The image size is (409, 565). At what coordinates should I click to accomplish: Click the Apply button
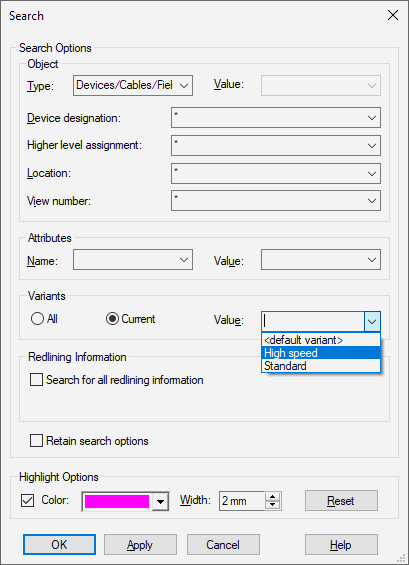pyautogui.click(x=140, y=544)
